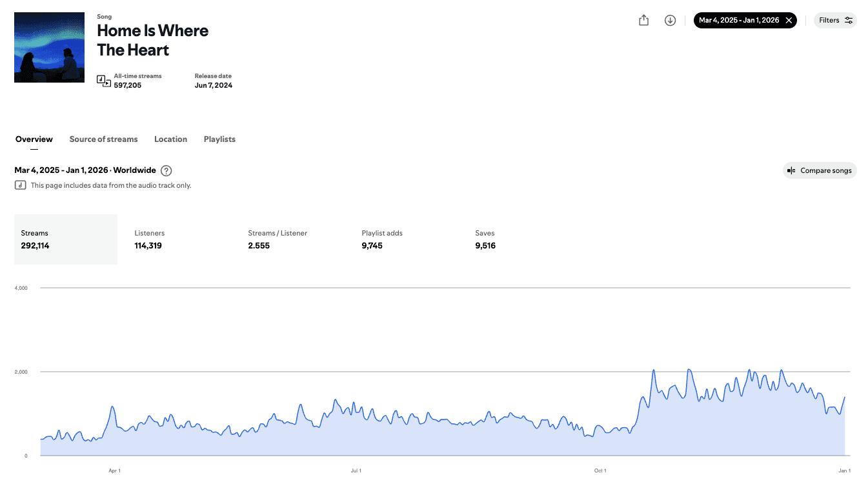The image size is (868, 484).
Task: Go to the Playlists tab
Action: click(x=219, y=139)
